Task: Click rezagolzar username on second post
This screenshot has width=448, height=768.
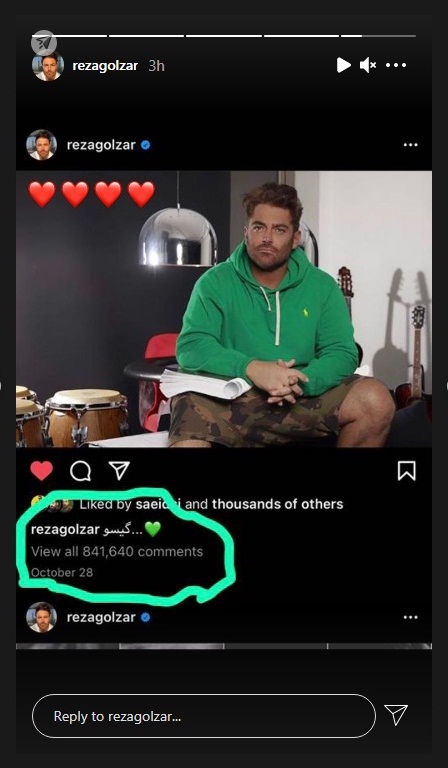Action: coord(101,618)
